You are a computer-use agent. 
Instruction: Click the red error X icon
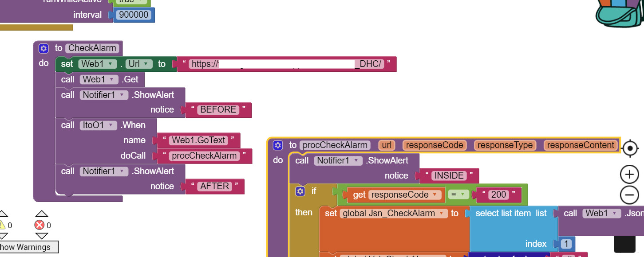coord(40,225)
